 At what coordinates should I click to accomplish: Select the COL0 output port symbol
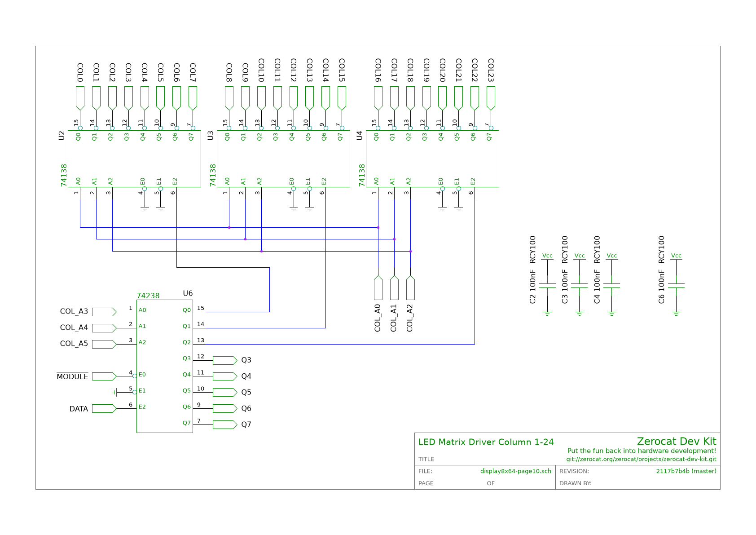tap(80, 98)
